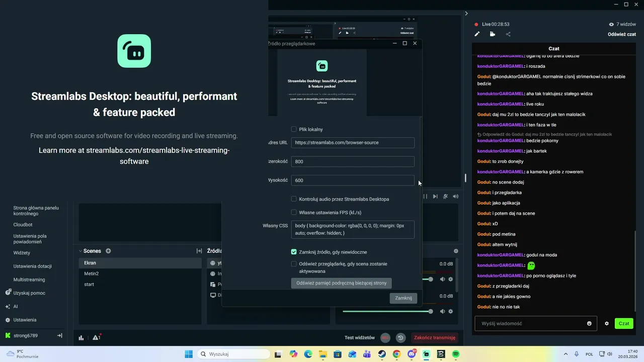Check Odśwież przeglądarkę, gdy scena aktywowana

point(294,264)
